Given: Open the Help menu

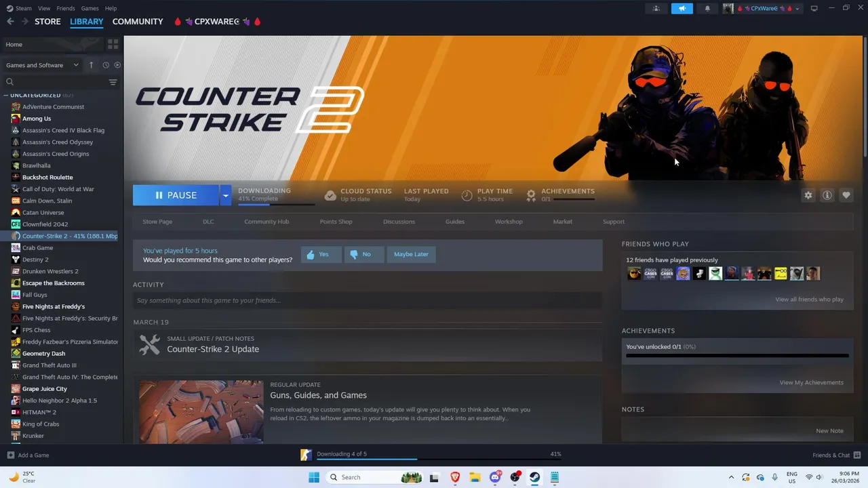Looking at the screenshot, I should 111,8.
